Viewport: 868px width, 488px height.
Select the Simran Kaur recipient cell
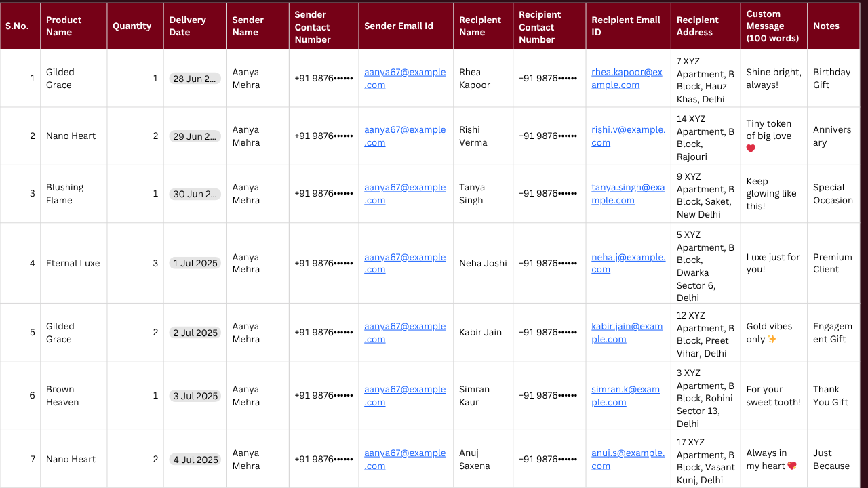click(x=483, y=395)
